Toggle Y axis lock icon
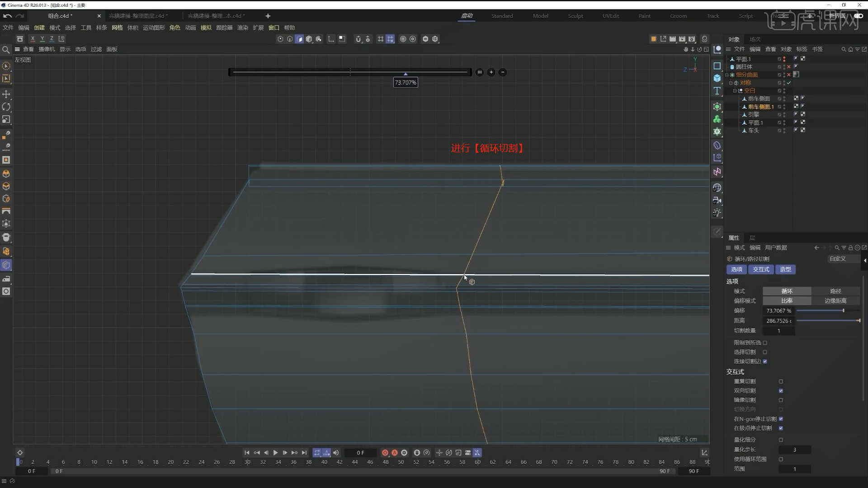 tap(42, 39)
